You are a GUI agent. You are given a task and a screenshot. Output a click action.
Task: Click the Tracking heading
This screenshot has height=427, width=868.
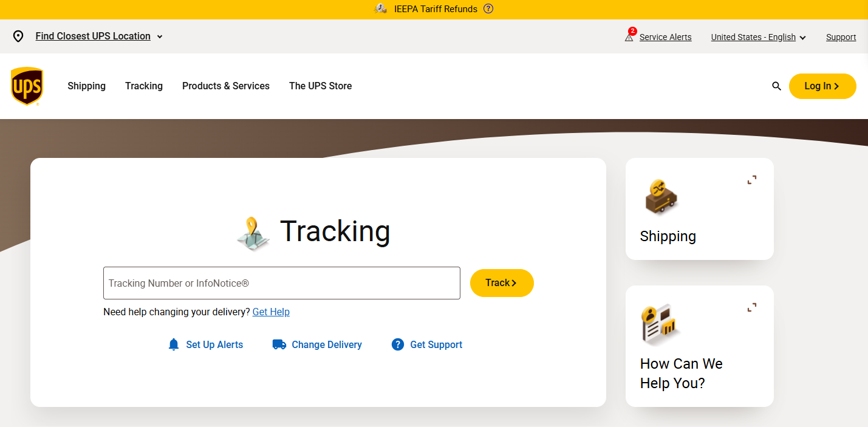[x=335, y=231]
